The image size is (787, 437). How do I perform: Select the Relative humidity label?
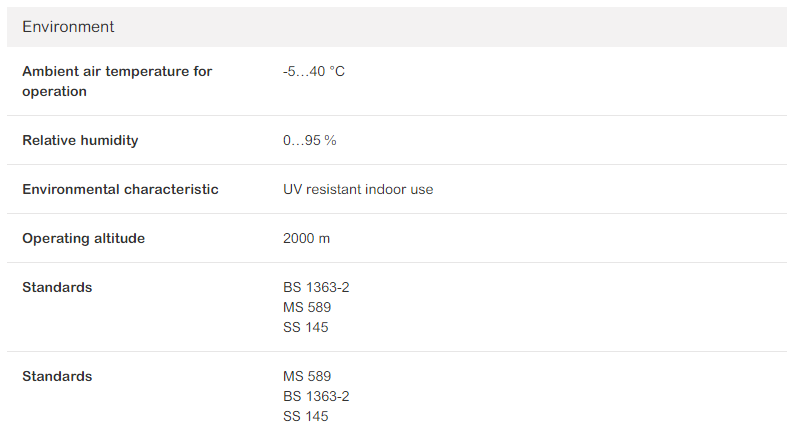click(x=80, y=140)
